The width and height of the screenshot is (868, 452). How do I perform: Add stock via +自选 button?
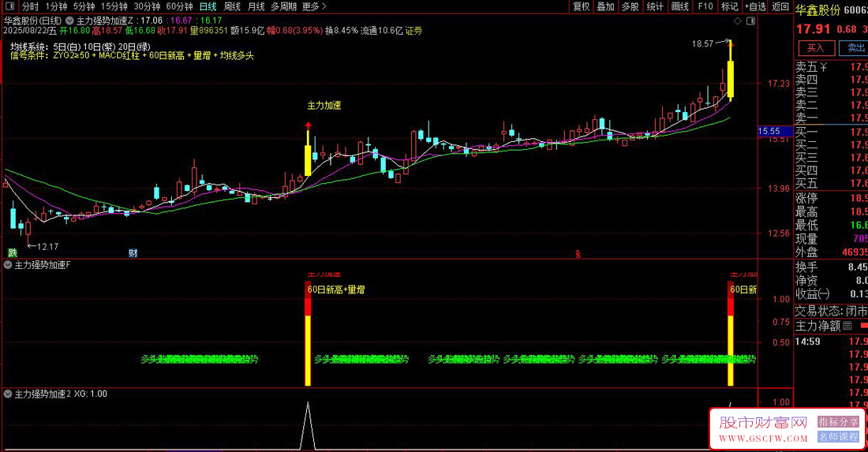tap(756, 6)
